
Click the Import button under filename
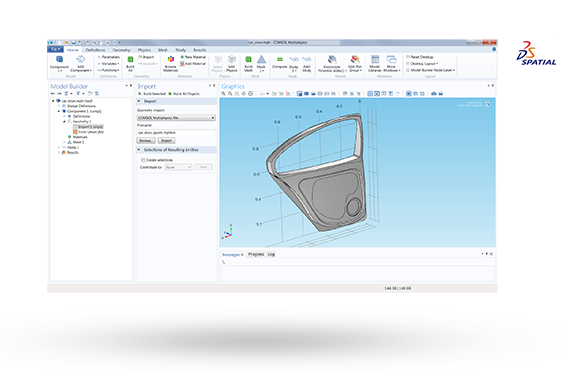166,140
